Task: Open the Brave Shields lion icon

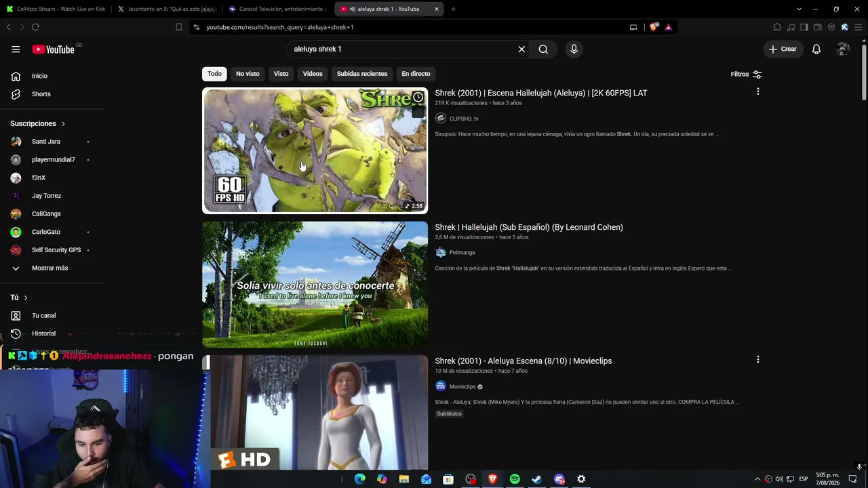Action: point(654,27)
